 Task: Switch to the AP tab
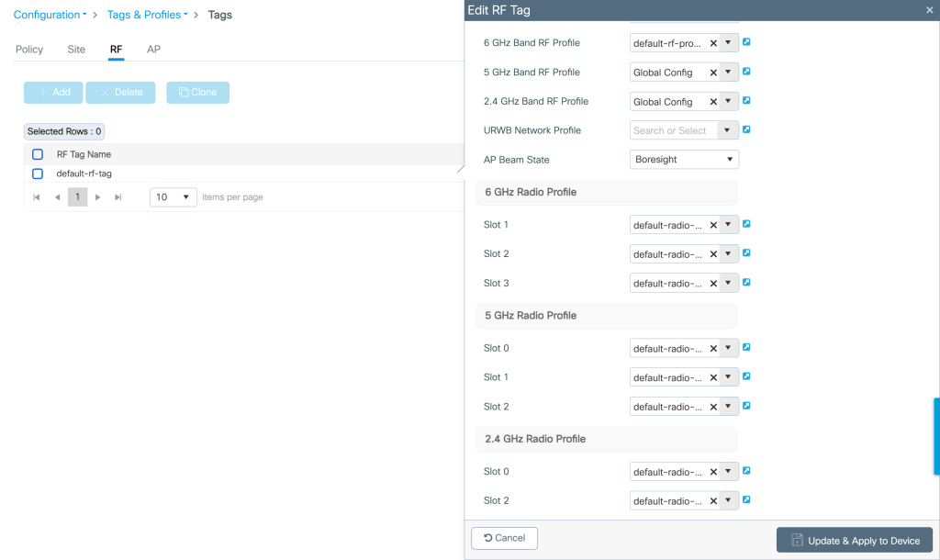click(x=153, y=50)
